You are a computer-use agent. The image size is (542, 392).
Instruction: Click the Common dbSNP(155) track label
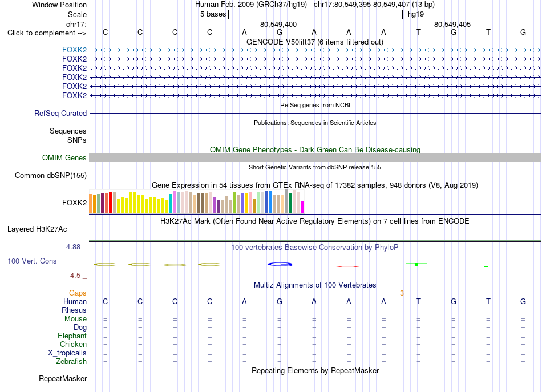51,175
